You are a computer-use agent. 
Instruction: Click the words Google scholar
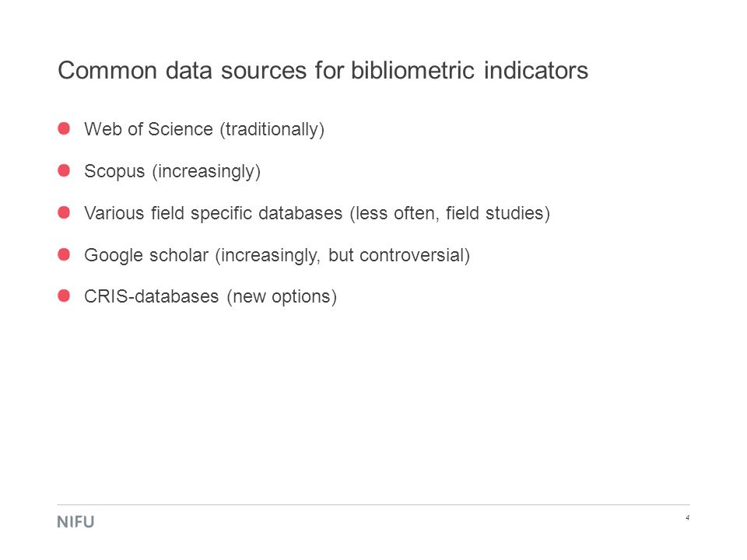point(146,256)
